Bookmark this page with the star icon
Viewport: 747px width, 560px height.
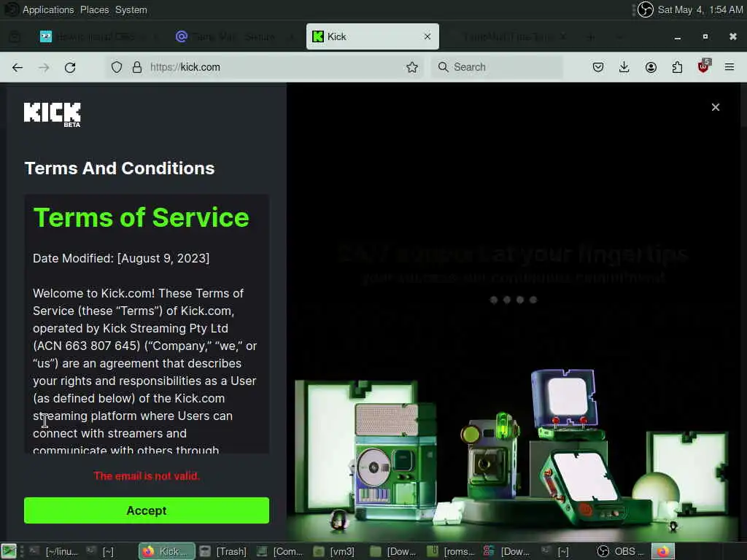(412, 67)
